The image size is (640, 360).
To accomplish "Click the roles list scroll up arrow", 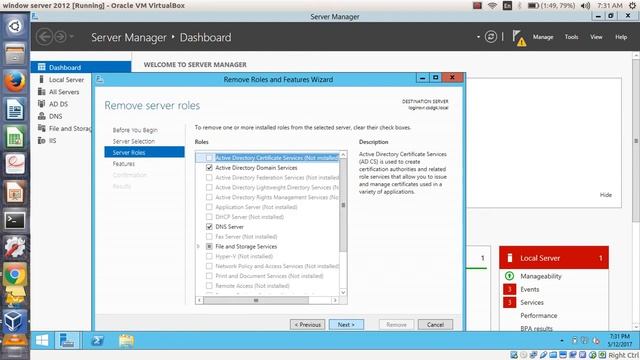I will tap(343, 155).
